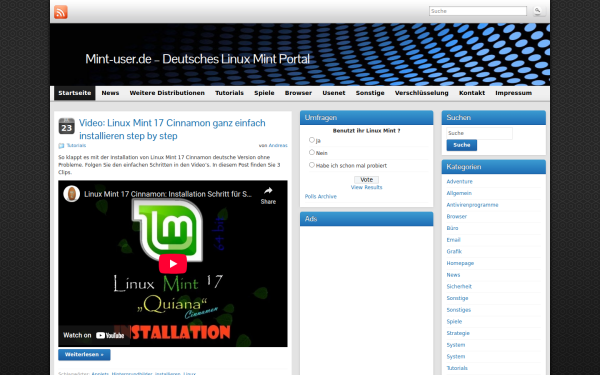This screenshot has width=600, height=375.
Task: Open the Adventure category
Action: [x=459, y=181]
